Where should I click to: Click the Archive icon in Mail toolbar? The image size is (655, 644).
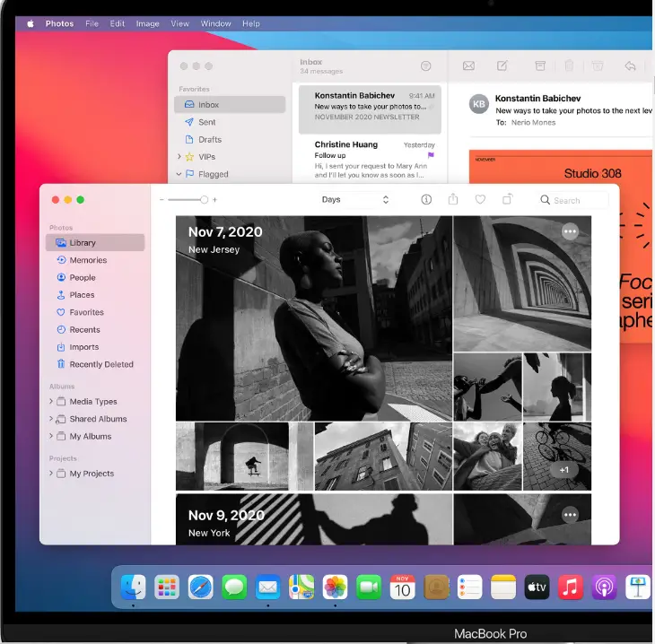tap(540, 65)
